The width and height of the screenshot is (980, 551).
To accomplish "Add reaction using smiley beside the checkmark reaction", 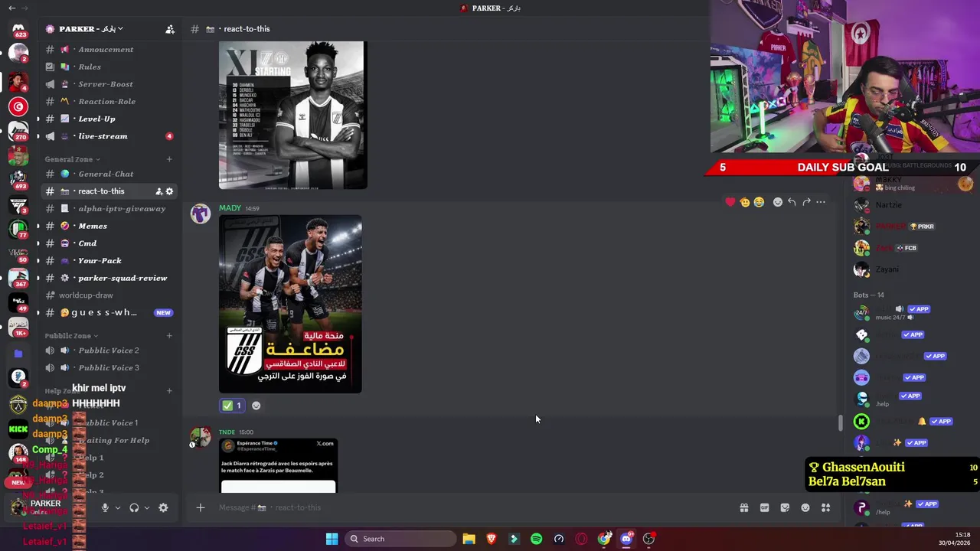I will tap(256, 406).
